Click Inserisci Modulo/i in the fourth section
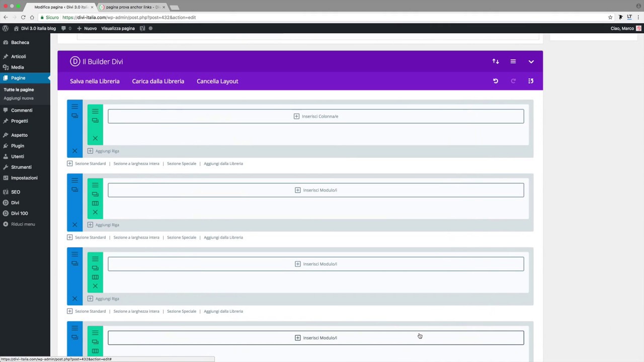This screenshot has height=362, width=644. point(316,338)
